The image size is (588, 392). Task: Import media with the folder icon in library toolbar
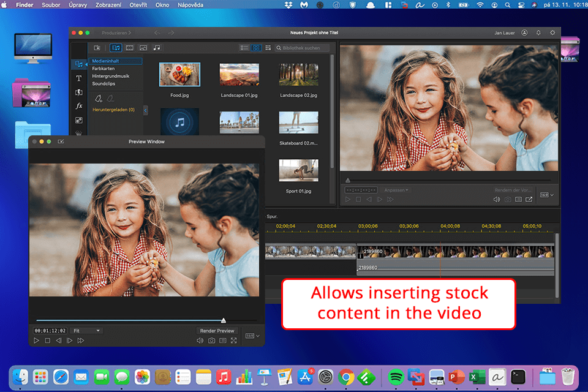coord(97,48)
